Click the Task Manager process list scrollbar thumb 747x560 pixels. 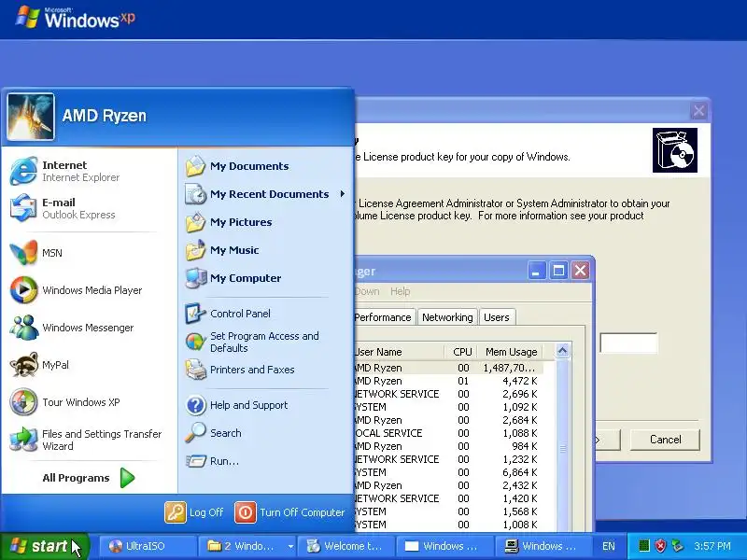[x=563, y=448]
